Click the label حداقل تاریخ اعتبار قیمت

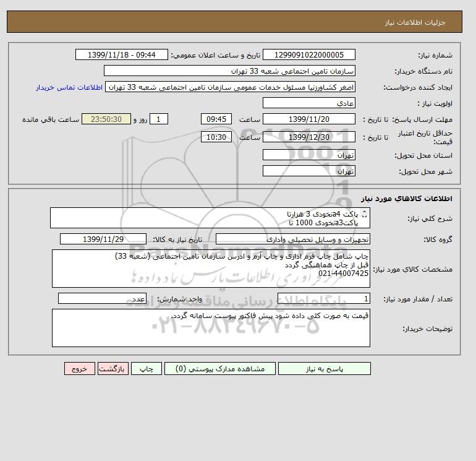(425, 137)
